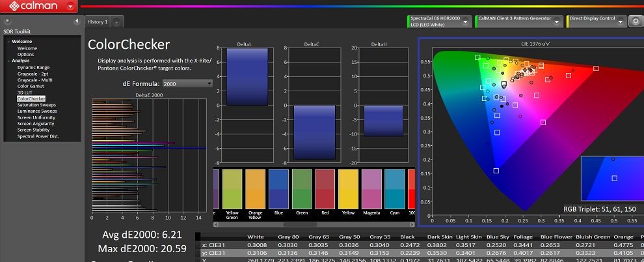Open Saturation Sweeps in sidebar

pyautogui.click(x=36, y=105)
